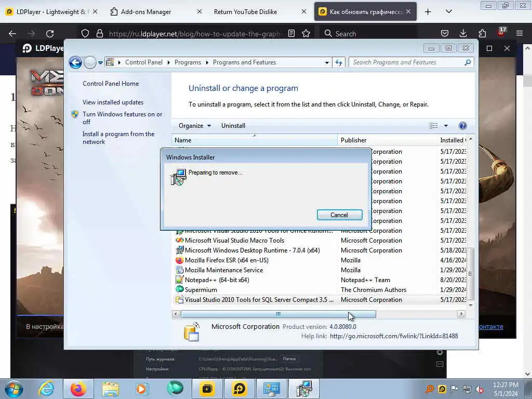Image resolution: width=532 pixels, height=399 pixels.
Task: Open the Firefox hamburger application menu
Action: point(520,34)
